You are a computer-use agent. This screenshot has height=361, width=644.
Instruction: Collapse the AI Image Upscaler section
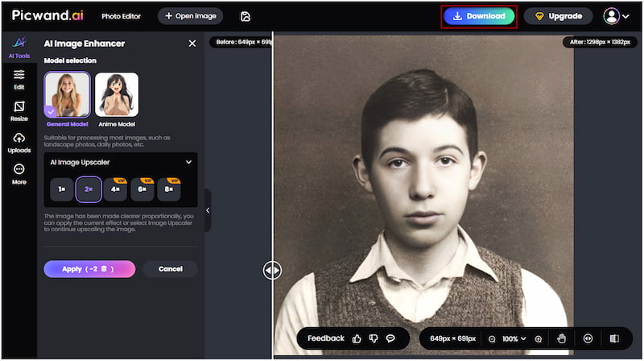(x=188, y=162)
